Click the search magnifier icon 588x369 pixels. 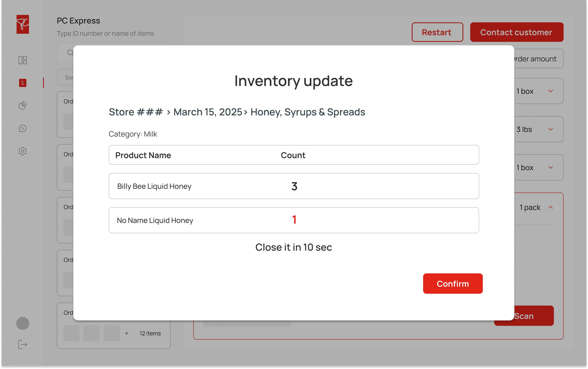[x=70, y=53]
